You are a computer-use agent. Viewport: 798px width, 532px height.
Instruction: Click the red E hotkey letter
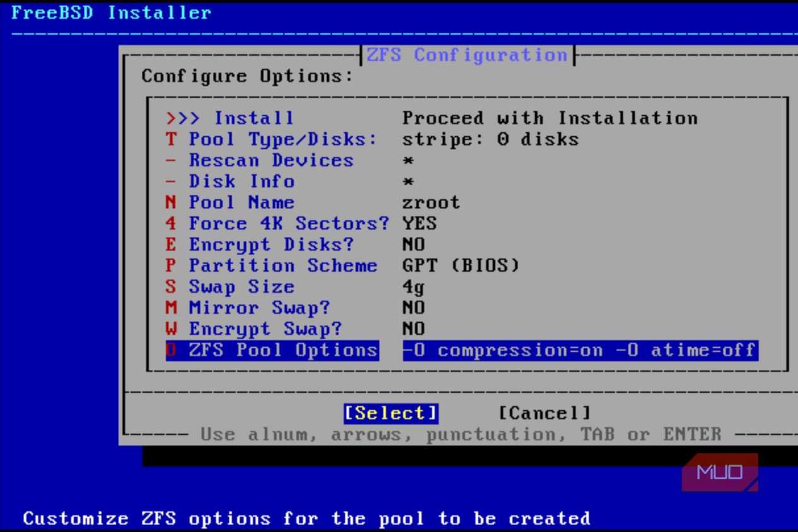tap(171, 245)
